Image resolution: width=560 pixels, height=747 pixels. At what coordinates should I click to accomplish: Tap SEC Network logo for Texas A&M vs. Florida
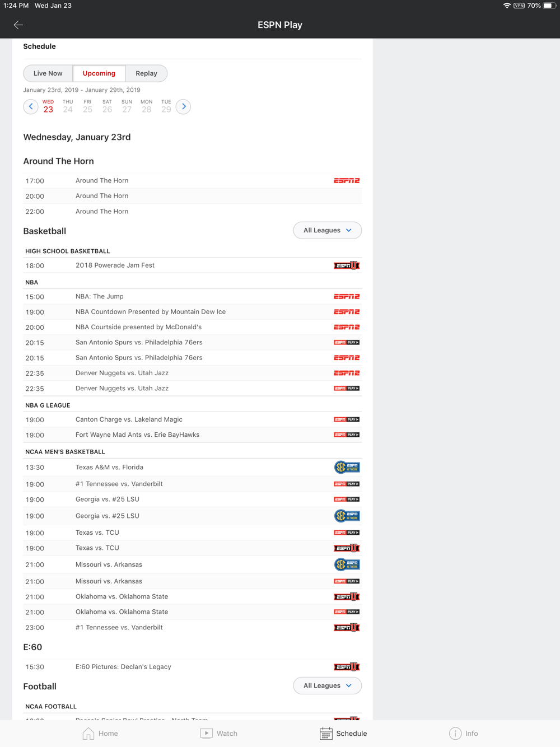coord(347,467)
